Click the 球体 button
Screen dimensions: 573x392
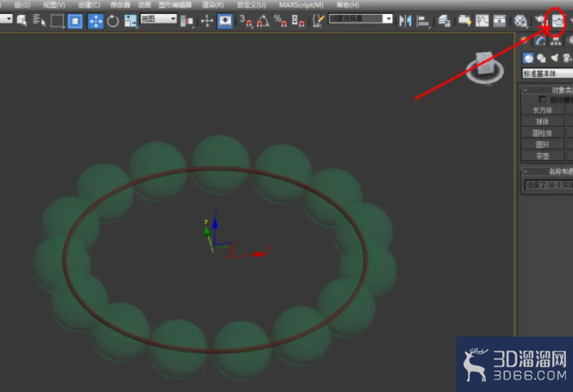pyautogui.click(x=543, y=121)
